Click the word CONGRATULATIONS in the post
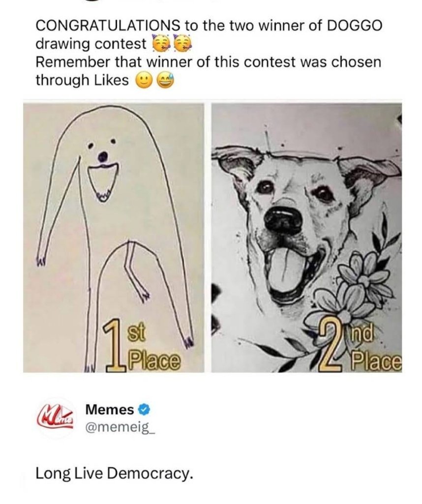 [x=108, y=26]
